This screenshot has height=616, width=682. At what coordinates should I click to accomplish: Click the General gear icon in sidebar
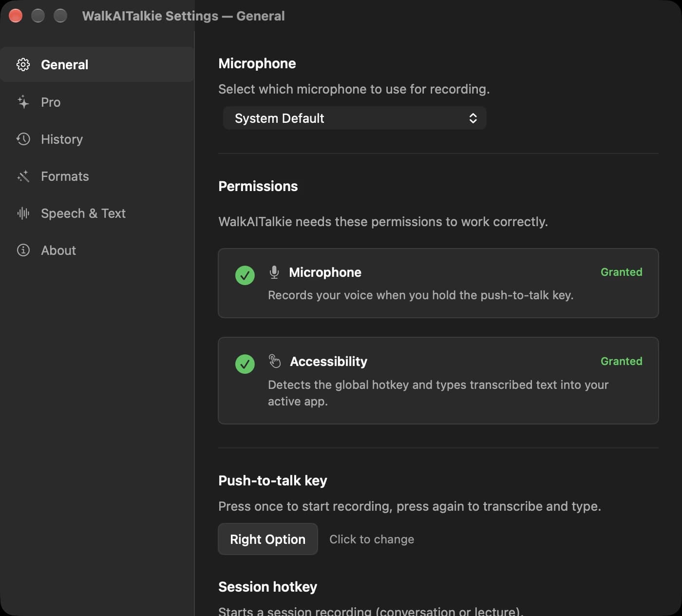tap(23, 64)
